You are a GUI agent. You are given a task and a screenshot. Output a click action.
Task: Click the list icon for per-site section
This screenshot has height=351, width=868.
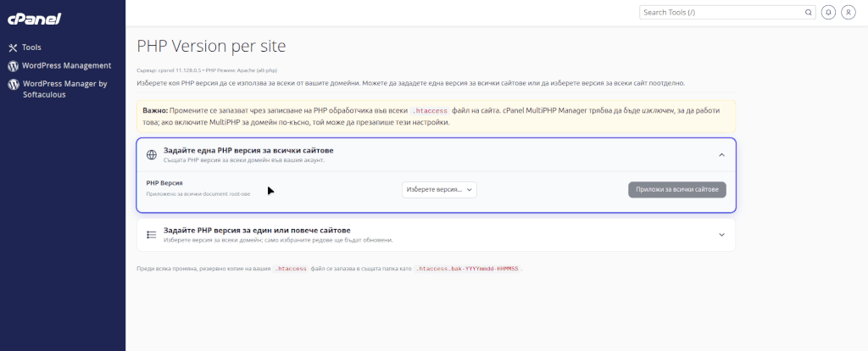click(x=152, y=235)
